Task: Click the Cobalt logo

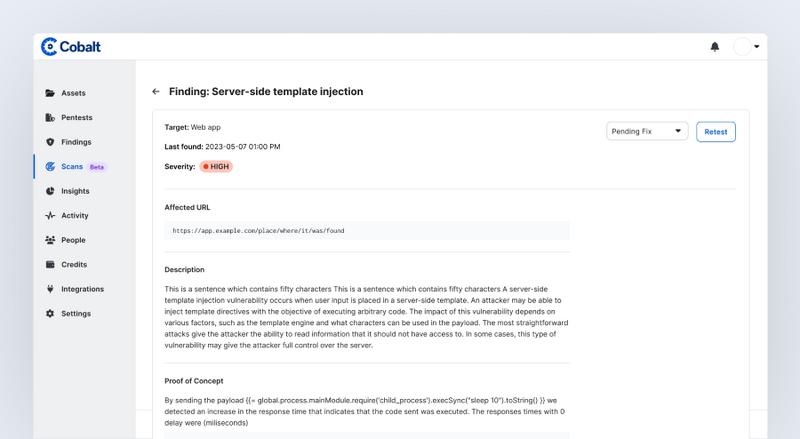Action: 71,46
